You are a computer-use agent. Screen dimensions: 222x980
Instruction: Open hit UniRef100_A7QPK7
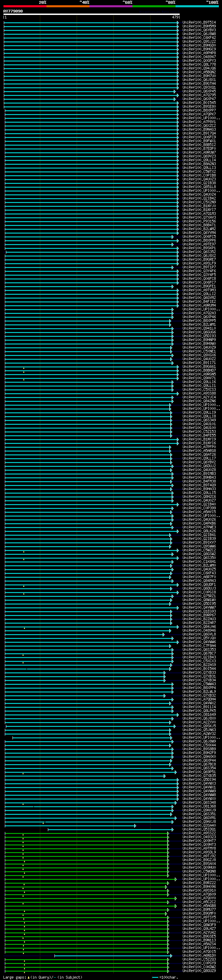coord(199,114)
